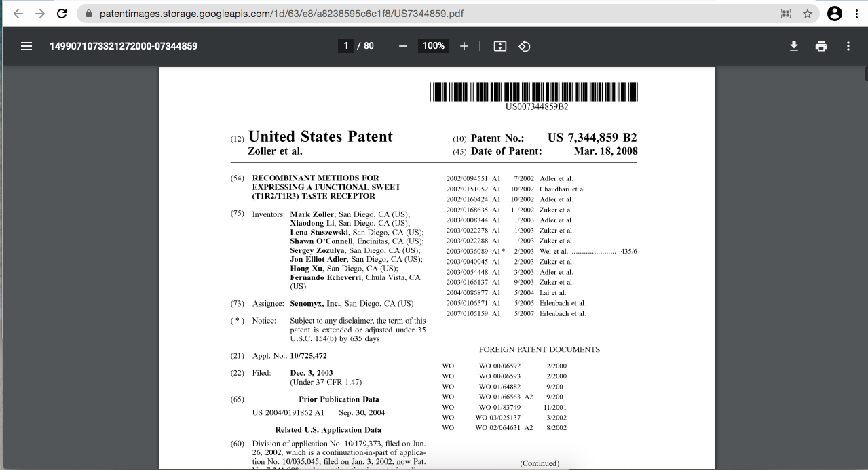
Task: Click 'FOREIGN PATENT DOCUMENTS' heading
Action: pyautogui.click(x=540, y=350)
